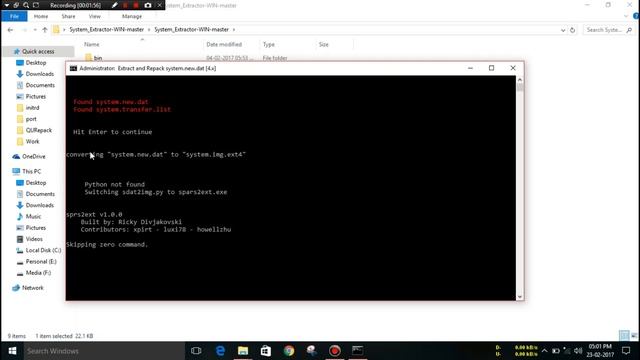Screen dimensions: 640x360
Task: Open Desktop under Quick access
Action: click(36, 63)
